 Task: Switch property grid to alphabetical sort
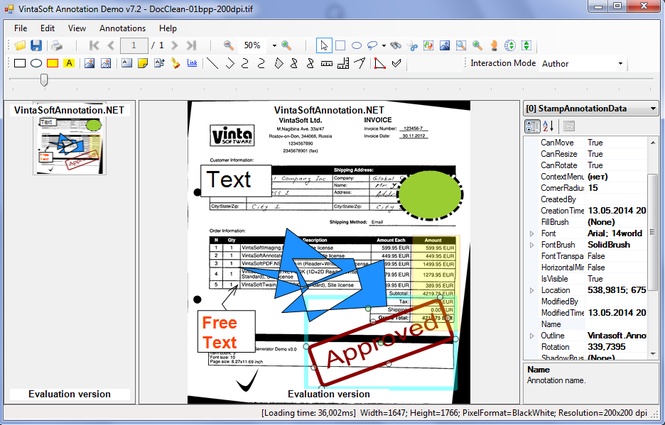pos(548,126)
